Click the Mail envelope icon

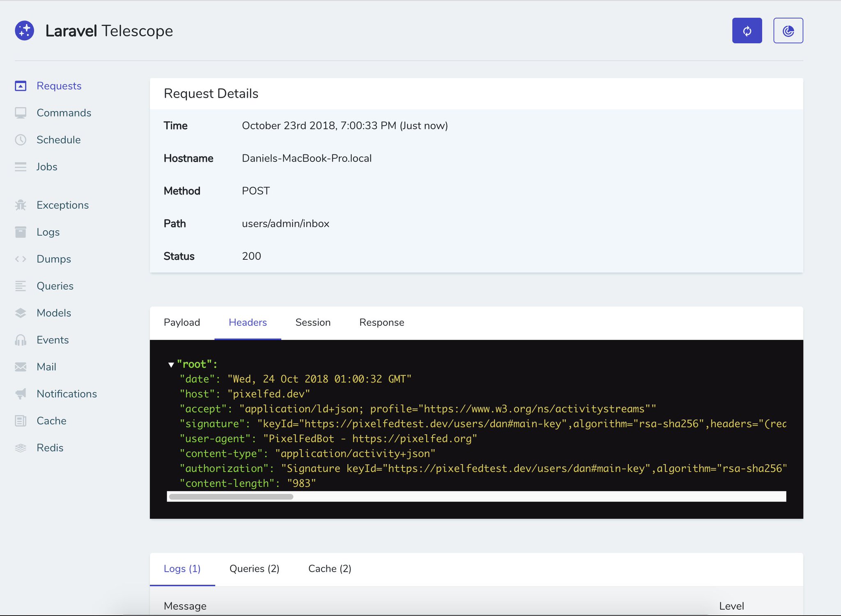[21, 367]
